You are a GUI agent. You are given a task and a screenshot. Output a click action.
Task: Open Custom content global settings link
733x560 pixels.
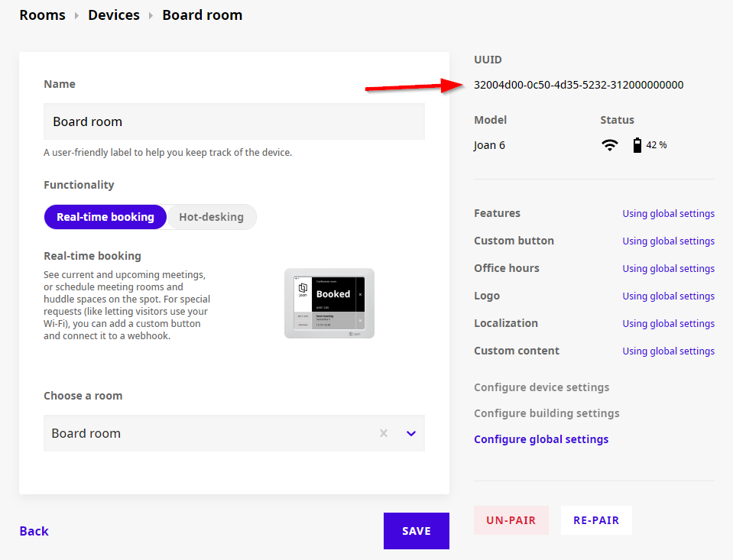(669, 351)
